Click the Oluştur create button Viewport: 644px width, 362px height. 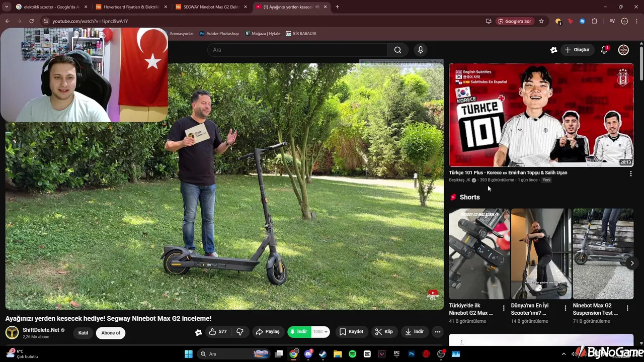(577, 50)
